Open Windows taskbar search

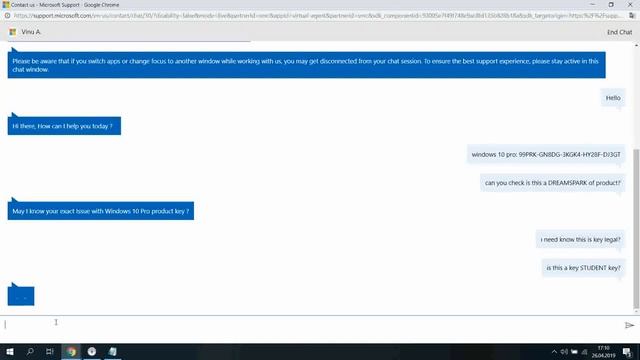click(30, 351)
